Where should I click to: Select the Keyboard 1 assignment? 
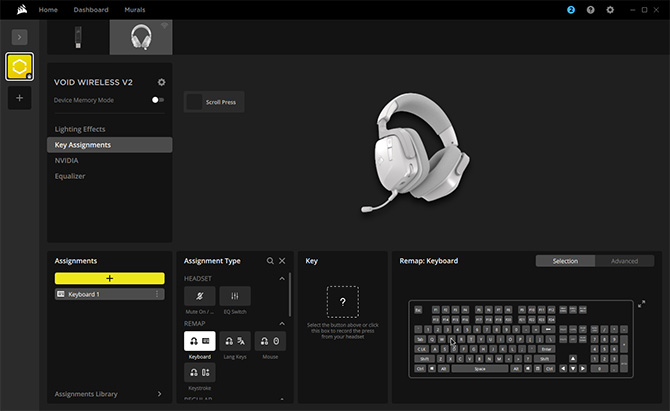point(109,294)
